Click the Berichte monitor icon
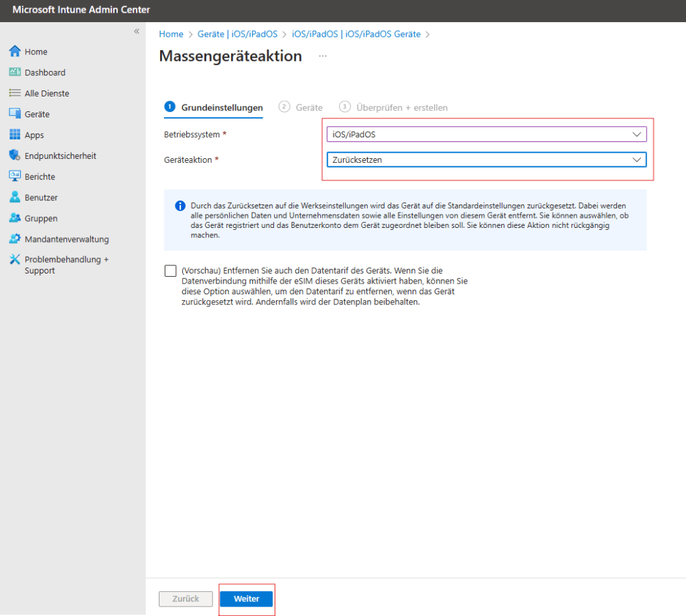686x616 pixels. [15, 176]
